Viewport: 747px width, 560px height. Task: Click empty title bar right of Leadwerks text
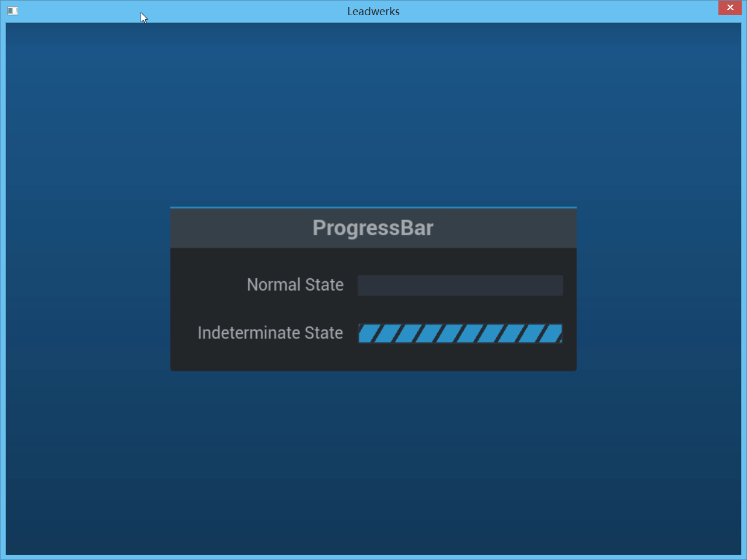[x=554, y=11]
